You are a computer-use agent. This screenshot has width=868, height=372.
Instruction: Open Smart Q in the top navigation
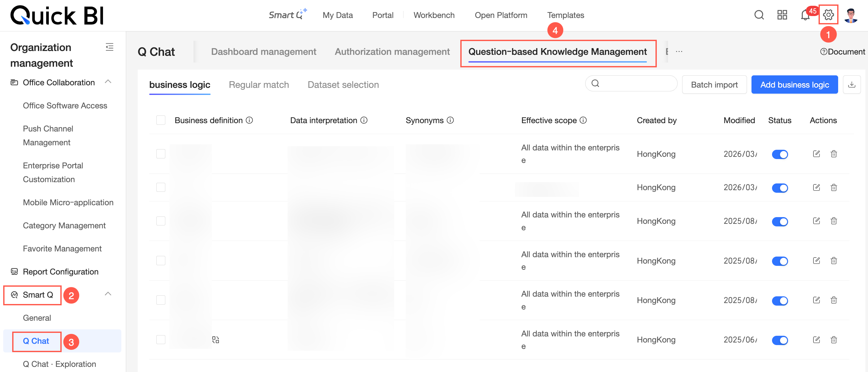[x=287, y=14]
